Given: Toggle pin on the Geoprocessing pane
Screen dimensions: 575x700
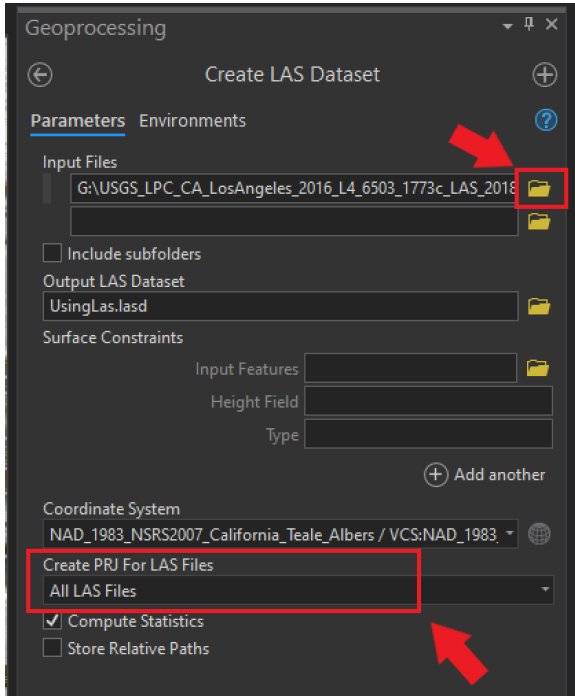Looking at the screenshot, I should click(x=529, y=24).
